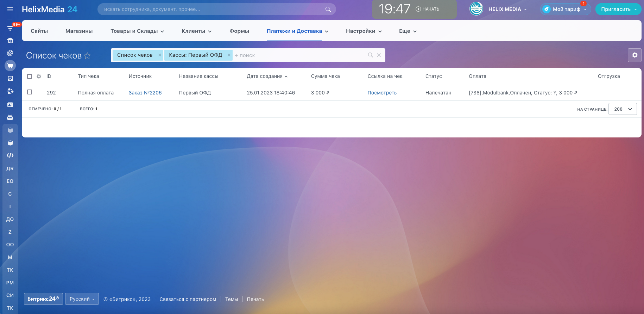The image size is (644, 314).
Task: Open the hamburger main menu
Action: pos(10,9)
